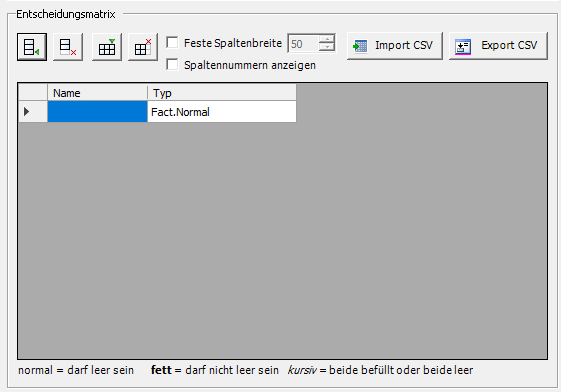Viewport: 561px width, 392px height.
Task: Click the Import CSV button
Action: click(395, 46)
